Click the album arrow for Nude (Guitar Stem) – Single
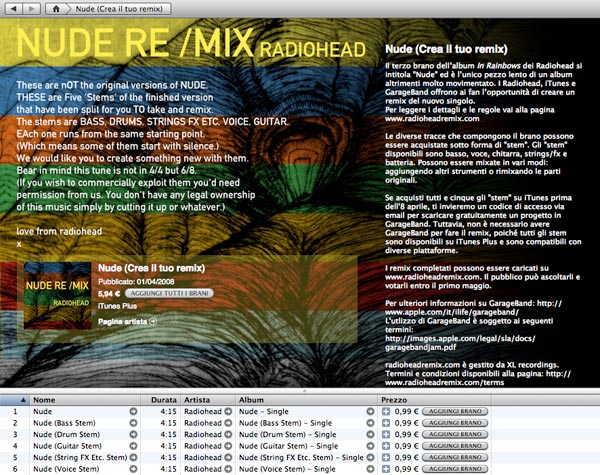Image resolution: width=600 pixels, height=475 pixels. click(x=370, y=446)
